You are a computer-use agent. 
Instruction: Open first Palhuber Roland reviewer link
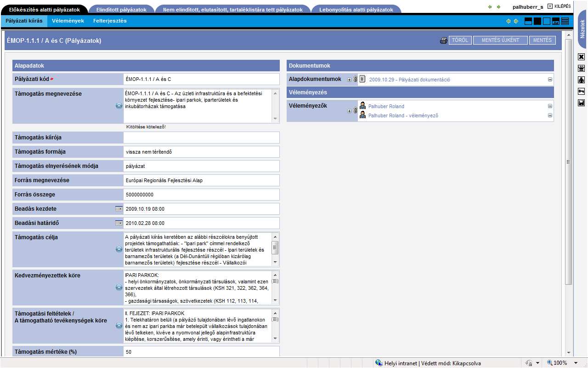(386, 106)
